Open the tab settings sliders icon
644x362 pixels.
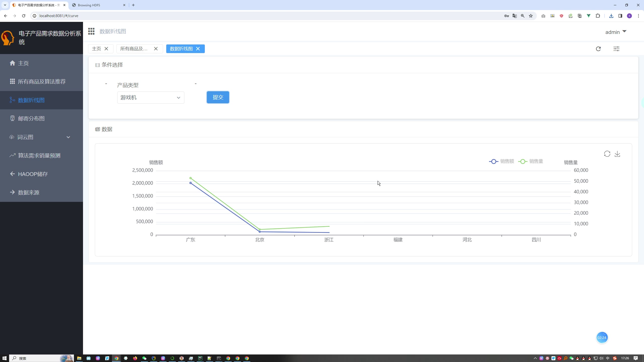[x=616, y=49]
